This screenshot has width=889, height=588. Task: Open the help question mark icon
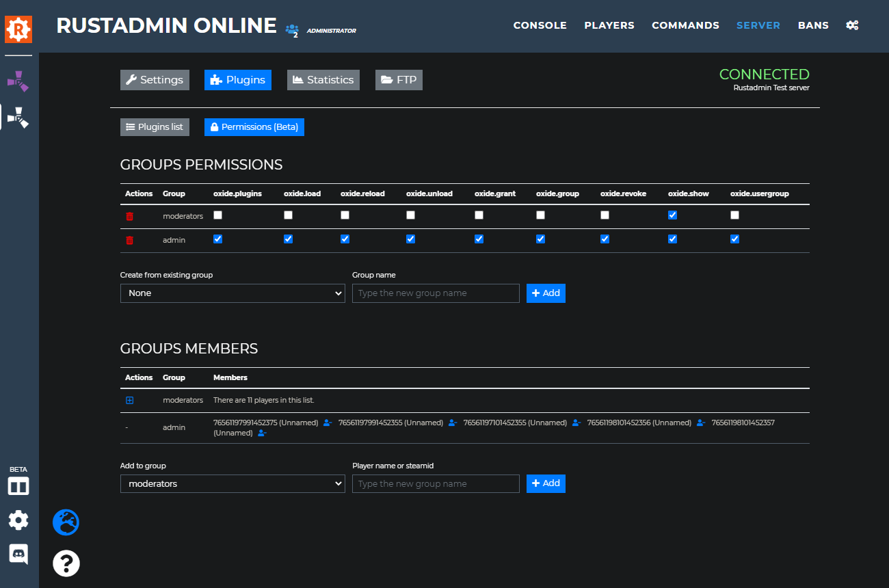66,563
